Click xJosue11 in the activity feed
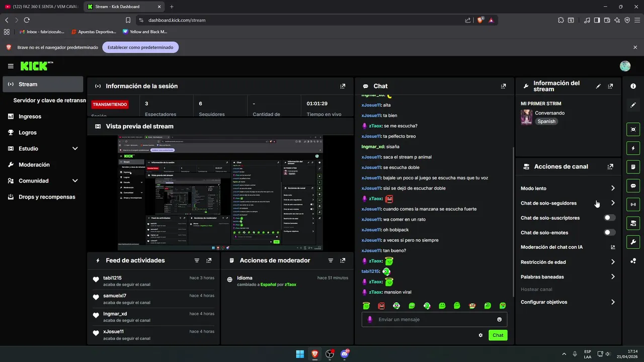 point(113,331)
